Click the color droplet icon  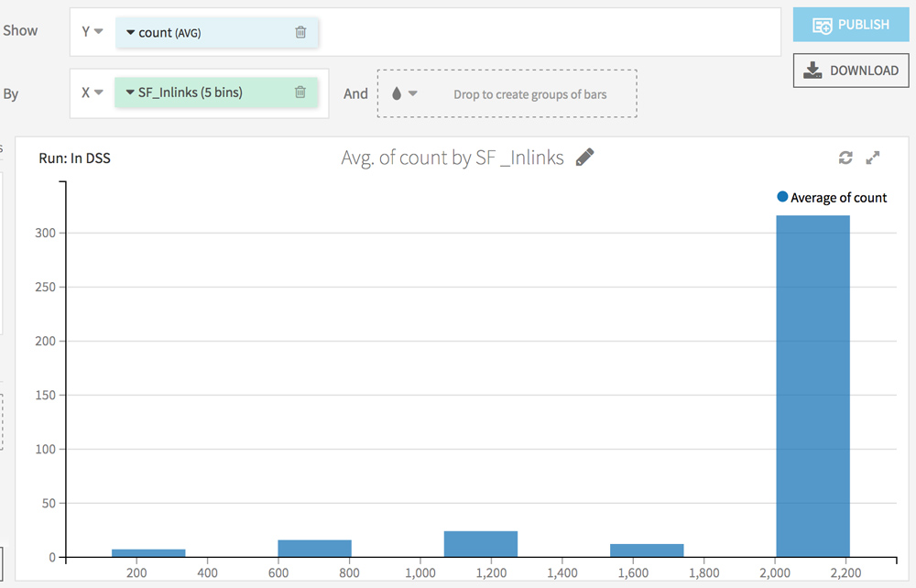pos(397,93)
